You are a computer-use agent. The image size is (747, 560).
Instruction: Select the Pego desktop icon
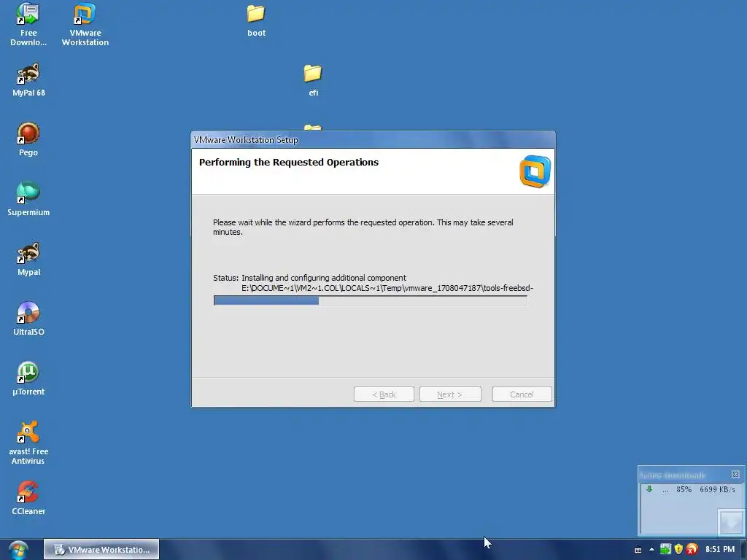pyautogui.click(x=28, y=139)
